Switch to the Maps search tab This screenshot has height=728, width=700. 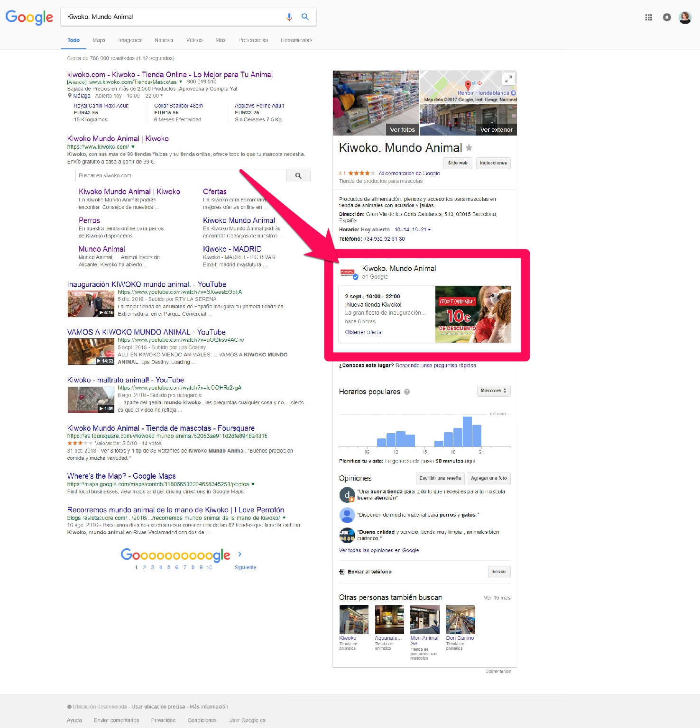[99, 40]
